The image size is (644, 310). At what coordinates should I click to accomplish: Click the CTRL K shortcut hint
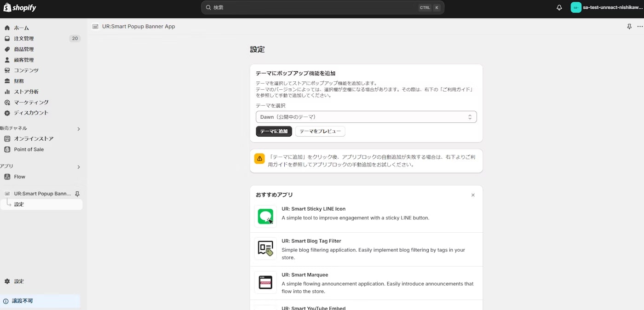point(430,8)
